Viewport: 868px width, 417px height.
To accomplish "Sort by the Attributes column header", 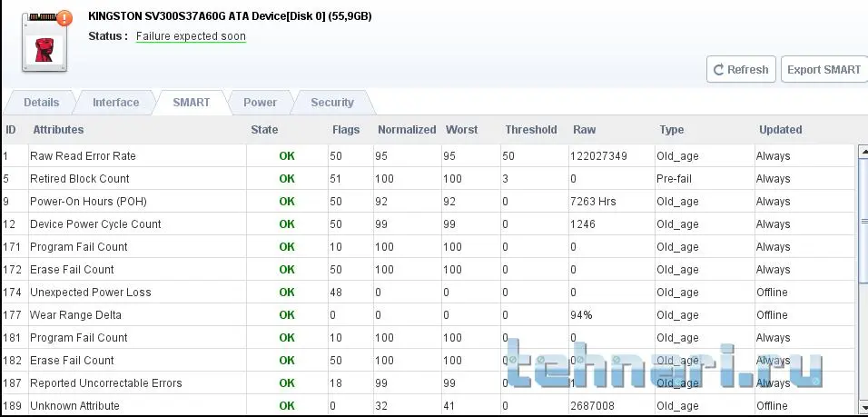I will point(58,130).
